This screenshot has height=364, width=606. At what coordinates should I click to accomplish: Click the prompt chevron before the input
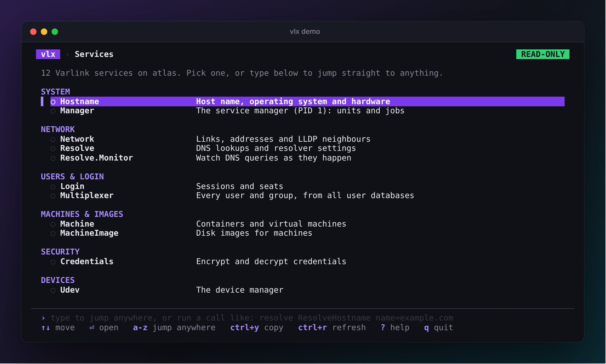point(43,318)
